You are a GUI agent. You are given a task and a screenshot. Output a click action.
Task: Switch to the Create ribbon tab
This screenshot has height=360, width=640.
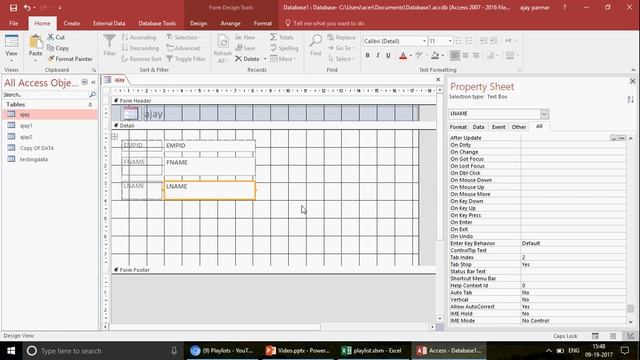click(71, 23)
